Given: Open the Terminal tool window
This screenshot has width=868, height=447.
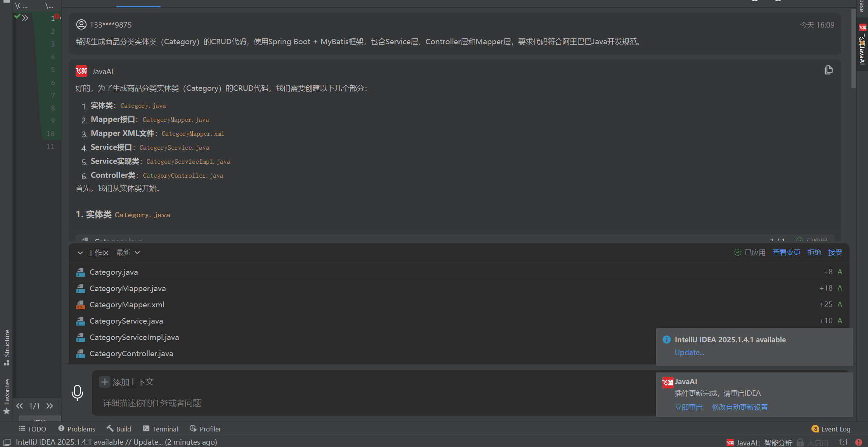Looking at the screenshot, I should [160, 429].
